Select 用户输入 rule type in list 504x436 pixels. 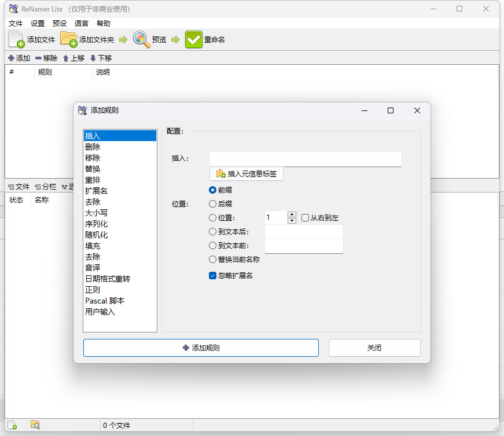click(120, 312)
